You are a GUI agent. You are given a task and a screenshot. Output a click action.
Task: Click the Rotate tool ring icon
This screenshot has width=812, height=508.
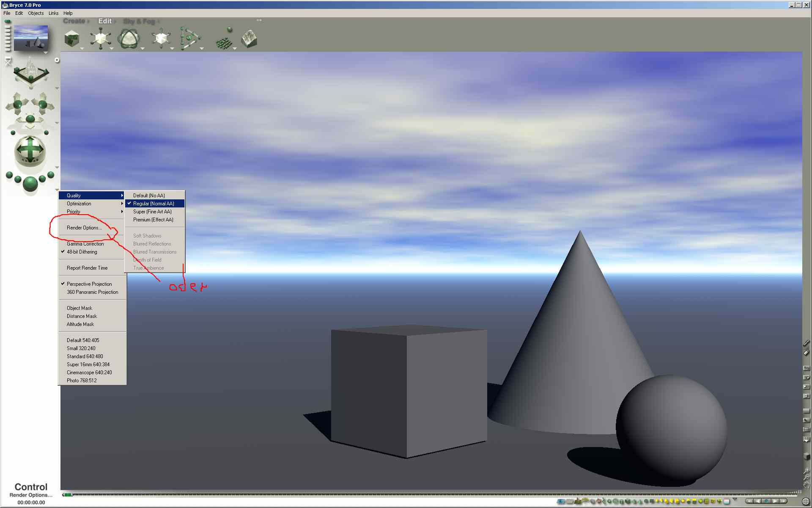[128, 39]
